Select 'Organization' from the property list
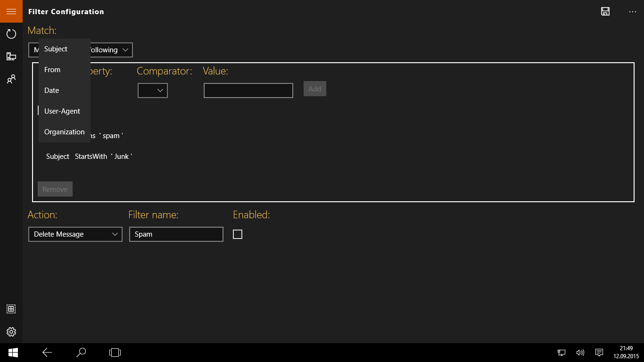The width and height of the screenshot is (644, 362). point(64,132)
